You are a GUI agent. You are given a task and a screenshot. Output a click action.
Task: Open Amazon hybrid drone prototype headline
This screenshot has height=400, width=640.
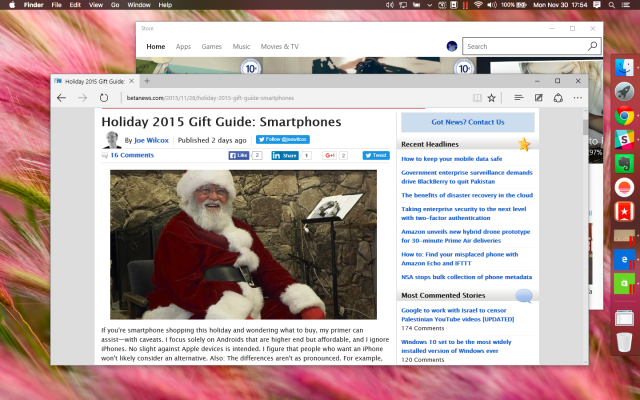[466, 236]
